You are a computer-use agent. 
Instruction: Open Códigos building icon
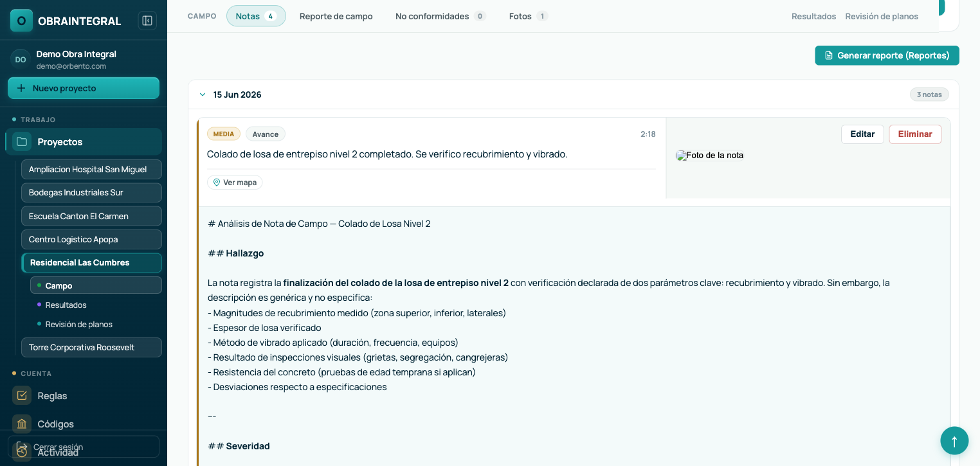click(22, 424)
